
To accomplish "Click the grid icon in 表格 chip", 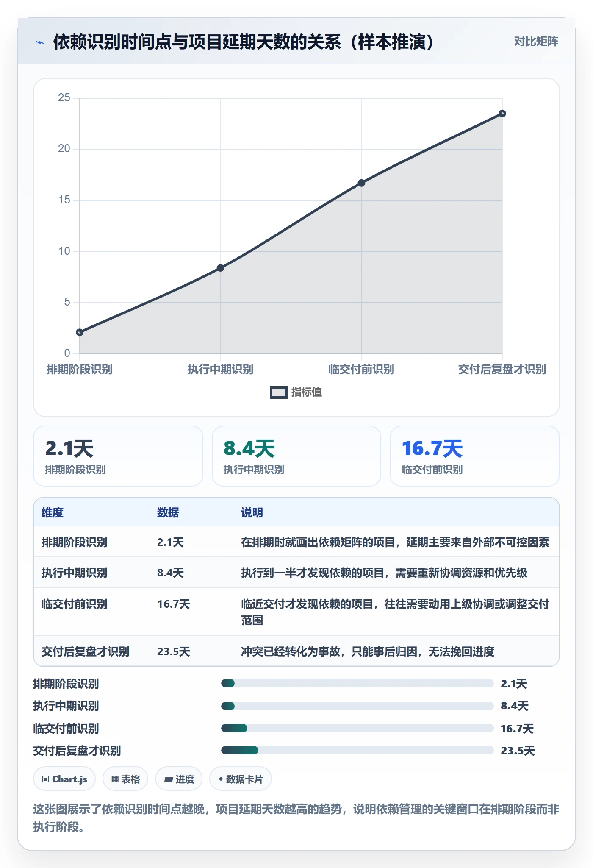I will [x=115, y=779].
